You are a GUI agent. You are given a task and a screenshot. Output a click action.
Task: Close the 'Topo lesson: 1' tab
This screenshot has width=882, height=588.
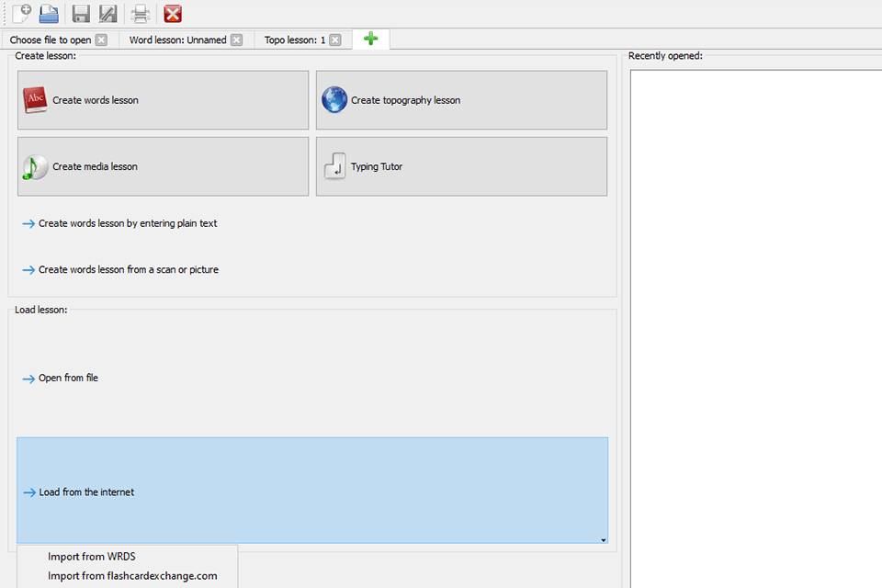tap(335, 40)
